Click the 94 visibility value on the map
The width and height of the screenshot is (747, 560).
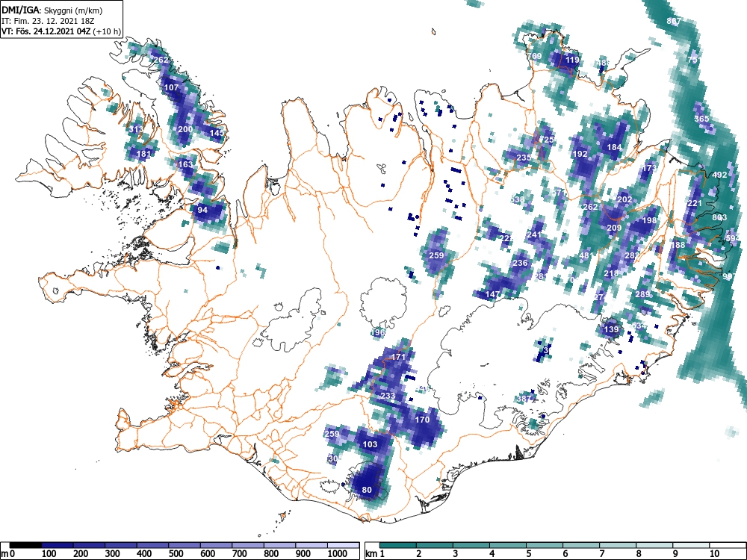click(202, 210)
